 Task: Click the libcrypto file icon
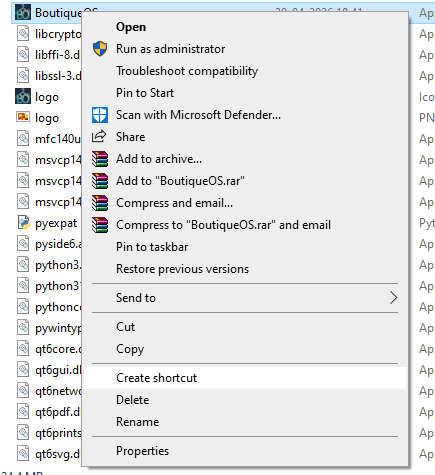[23, 34]
